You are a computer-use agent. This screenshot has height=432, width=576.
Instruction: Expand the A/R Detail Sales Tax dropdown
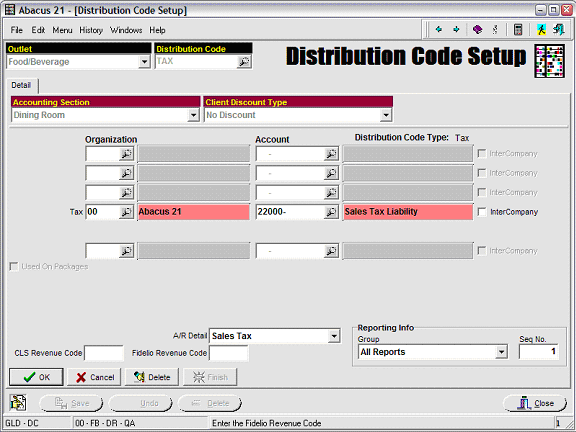pyautogui.click(x=334, y=336)
